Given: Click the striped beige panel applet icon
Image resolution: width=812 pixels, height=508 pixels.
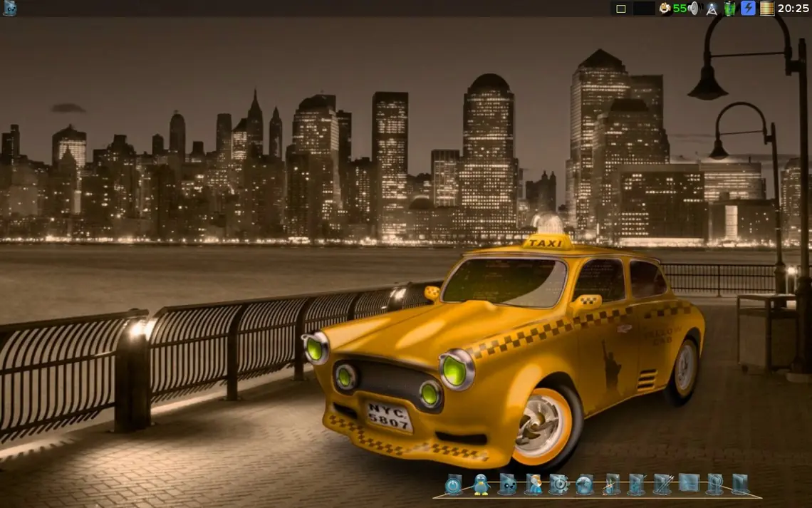Looking at the screenshot, I should [x=767, y=9].
